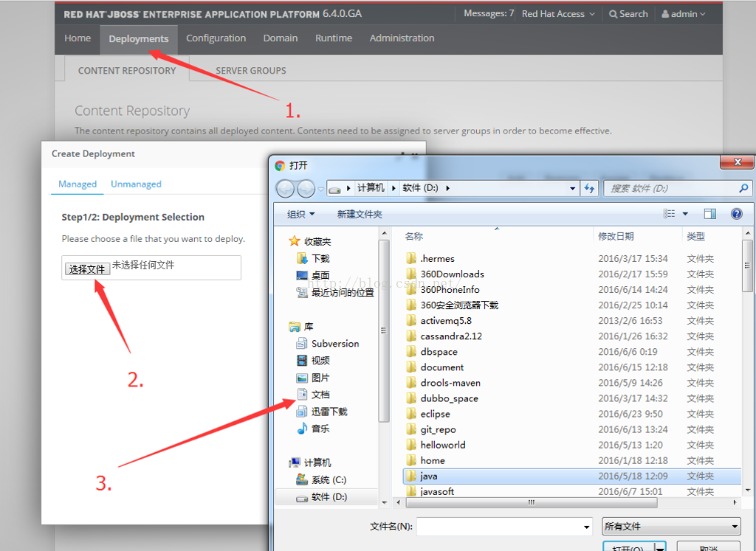The width and height of the screenshot is (756, 551).
Task: Click the blue help question mark icon
Action: [736, 213]
